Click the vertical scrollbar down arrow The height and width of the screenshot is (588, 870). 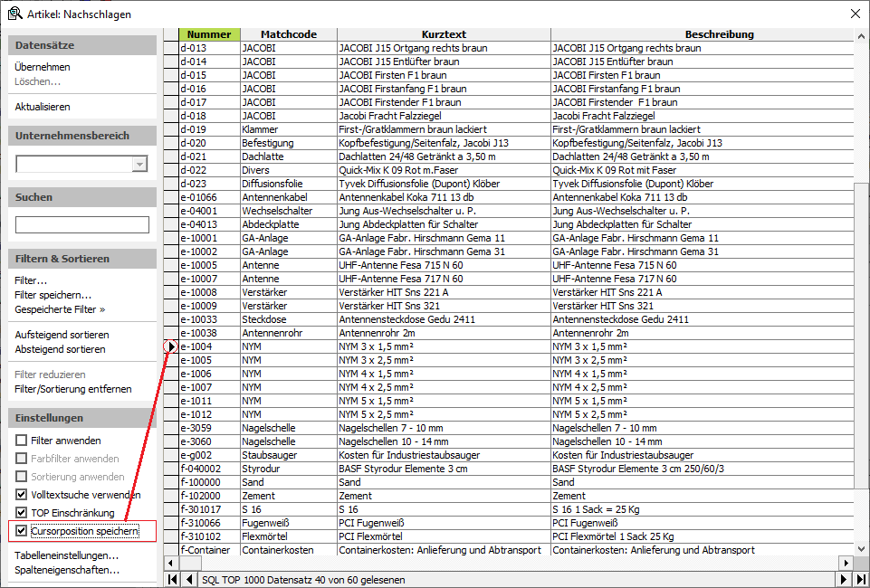(861, 549)
